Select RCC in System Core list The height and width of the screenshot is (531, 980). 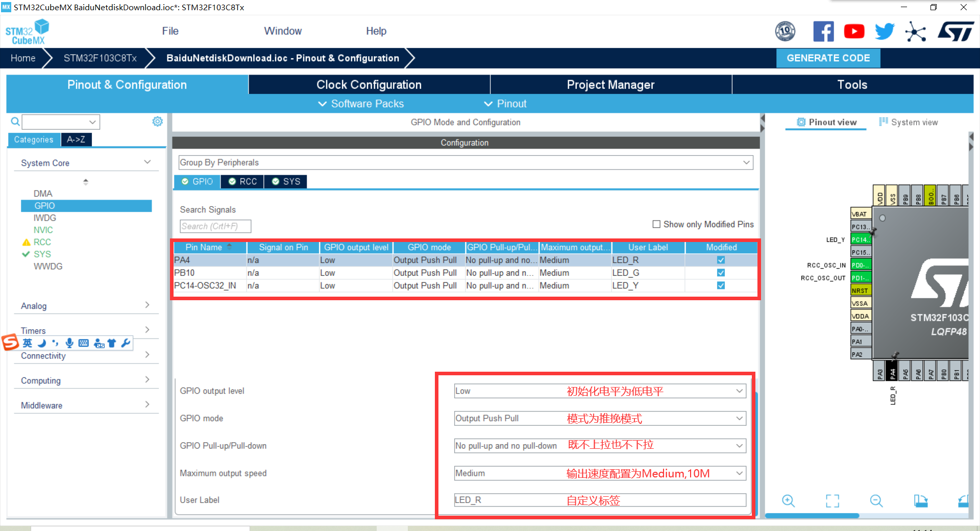[42, 243]
